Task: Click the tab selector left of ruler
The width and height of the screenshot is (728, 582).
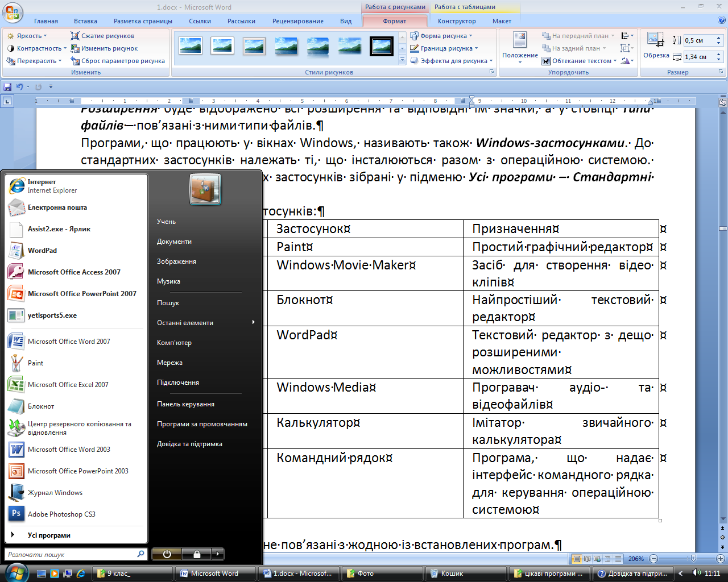Action: 7,101
